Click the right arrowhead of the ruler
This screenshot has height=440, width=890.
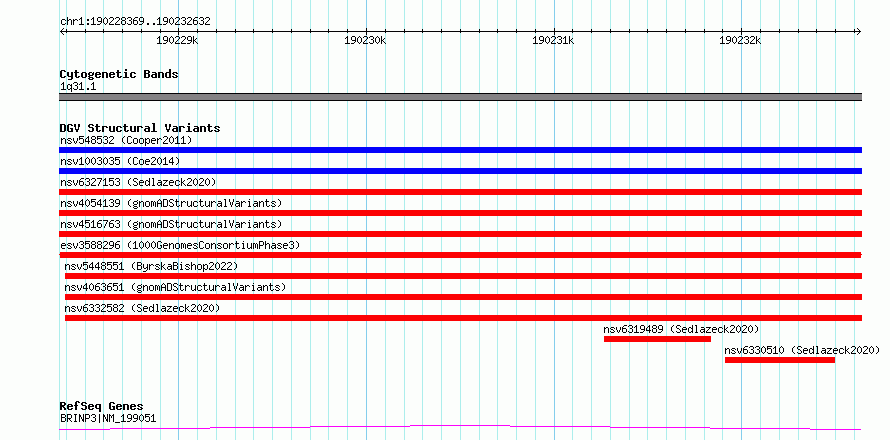(859, 31)
